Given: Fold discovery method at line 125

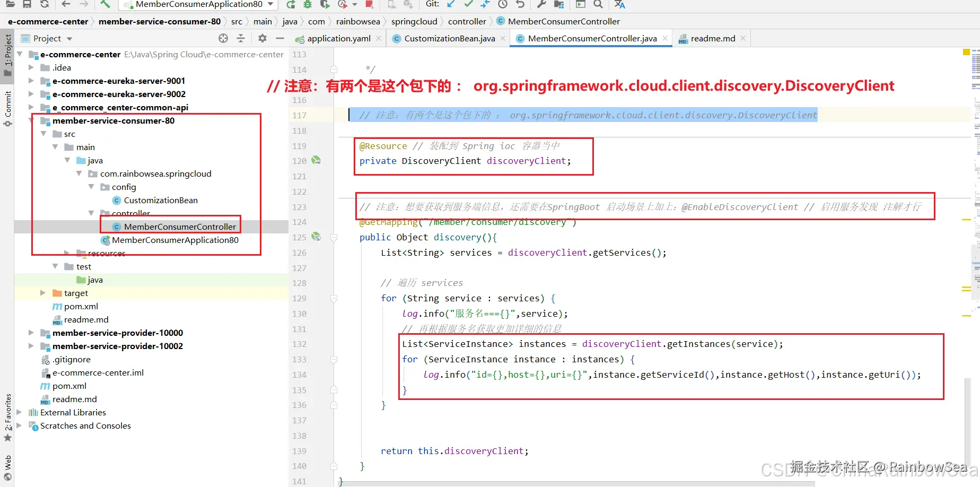Looking at the screenshot, I should pos(334,237).
